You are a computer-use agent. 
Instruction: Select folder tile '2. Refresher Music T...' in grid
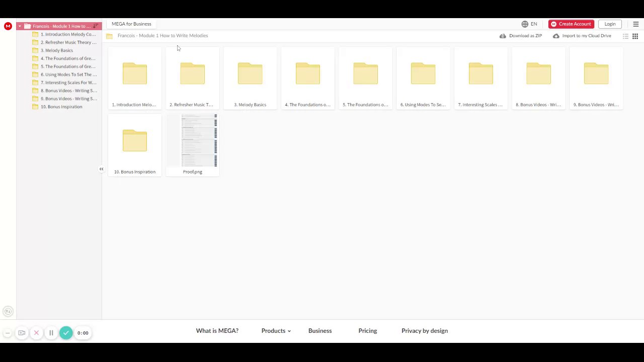(x=193, y=78)
